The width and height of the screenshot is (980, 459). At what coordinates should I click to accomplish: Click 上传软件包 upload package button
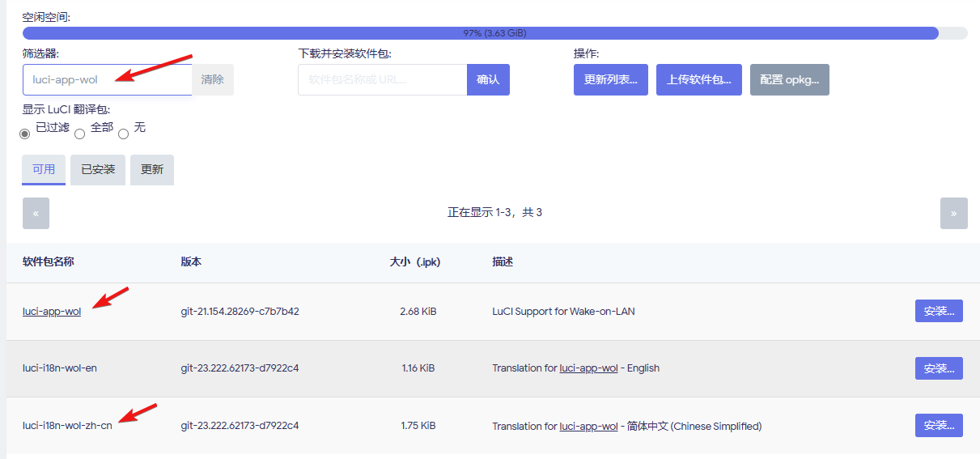point(699,80)
